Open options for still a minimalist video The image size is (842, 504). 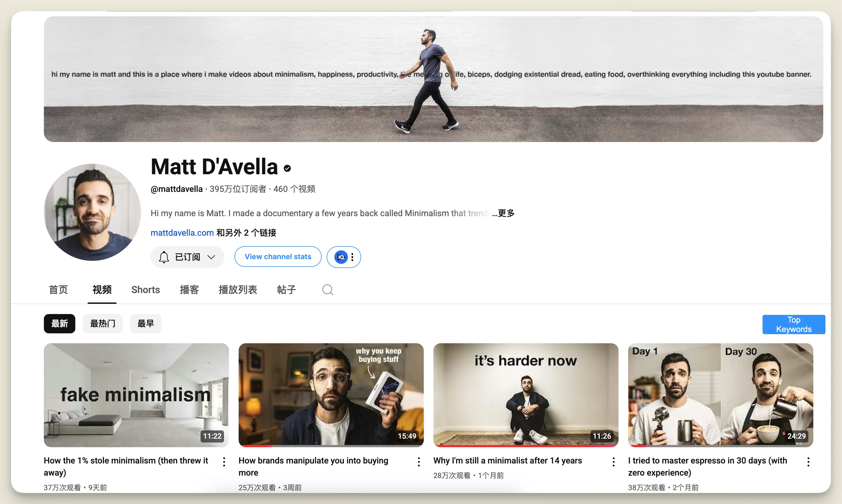pos(613,462)
